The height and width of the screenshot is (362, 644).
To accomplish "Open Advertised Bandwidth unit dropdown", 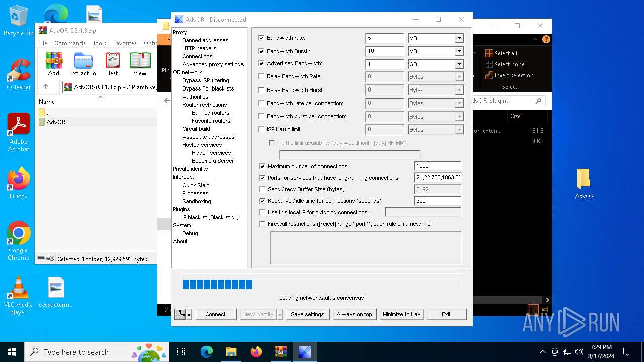I will (x=459, y=64).
